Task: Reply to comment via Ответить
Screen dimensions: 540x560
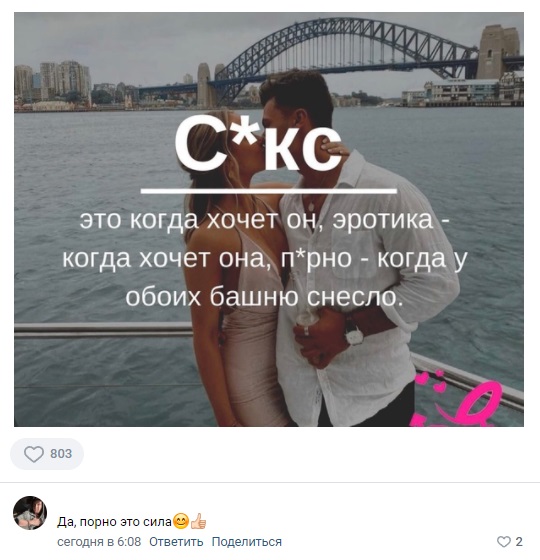Action: click(176, 542)
